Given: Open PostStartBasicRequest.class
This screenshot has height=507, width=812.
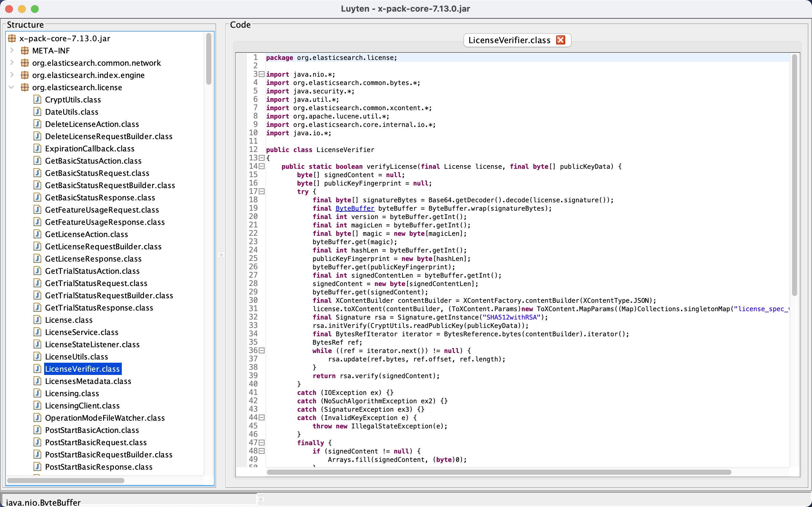Looking at the screenshot, I should coord(96,442).
